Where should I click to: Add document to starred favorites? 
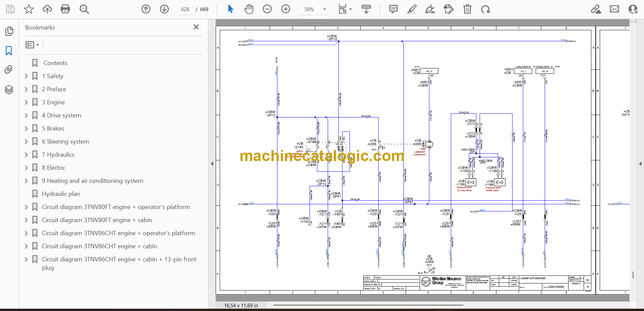pos(29,9)
